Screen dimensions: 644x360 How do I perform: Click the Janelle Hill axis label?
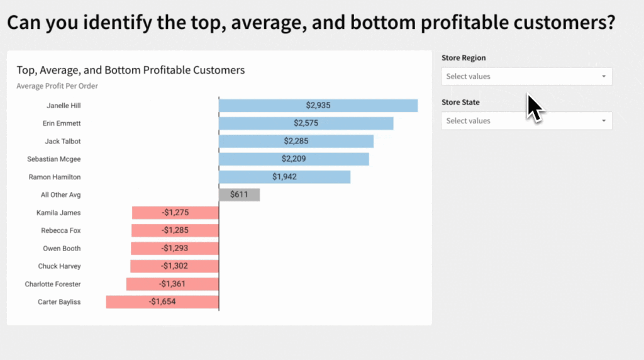(x=64, y=106)
